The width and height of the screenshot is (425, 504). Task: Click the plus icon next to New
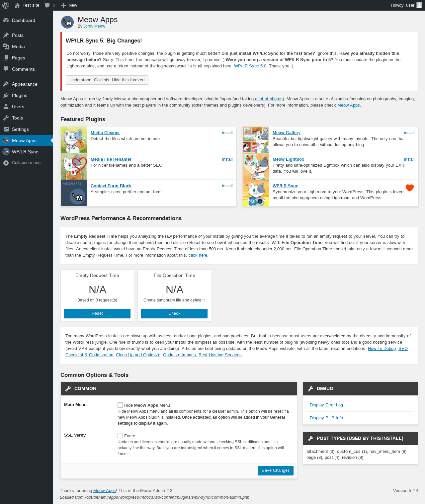pyautogui.click(x=64, y=5)
